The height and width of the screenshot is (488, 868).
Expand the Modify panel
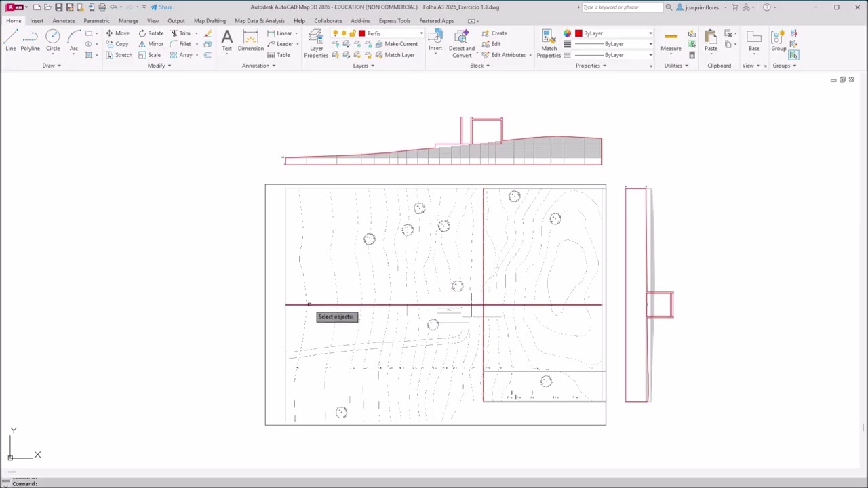click(159, 66)
